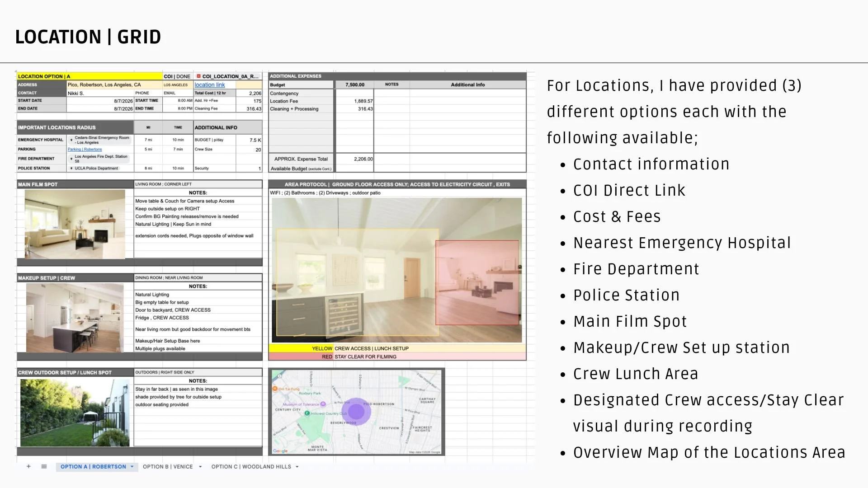
Task: Select note outdoor seating provided
Action: [198, 405]
